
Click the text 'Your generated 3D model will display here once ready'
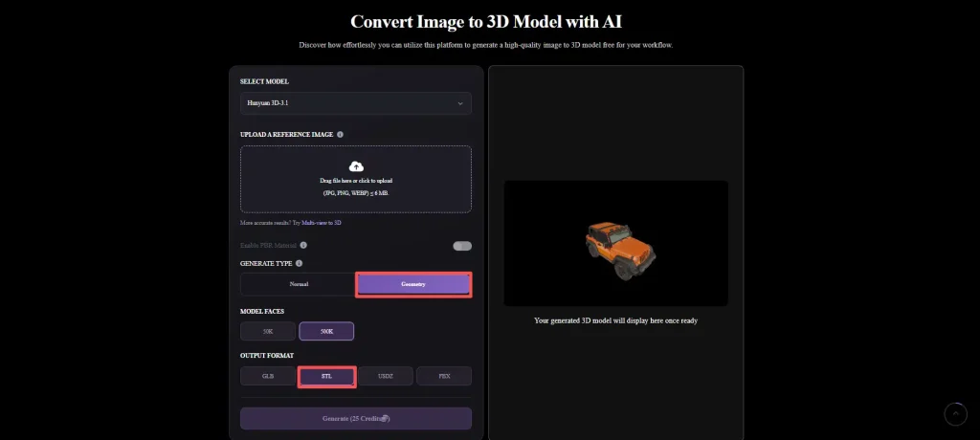click(x=615, y=320)
